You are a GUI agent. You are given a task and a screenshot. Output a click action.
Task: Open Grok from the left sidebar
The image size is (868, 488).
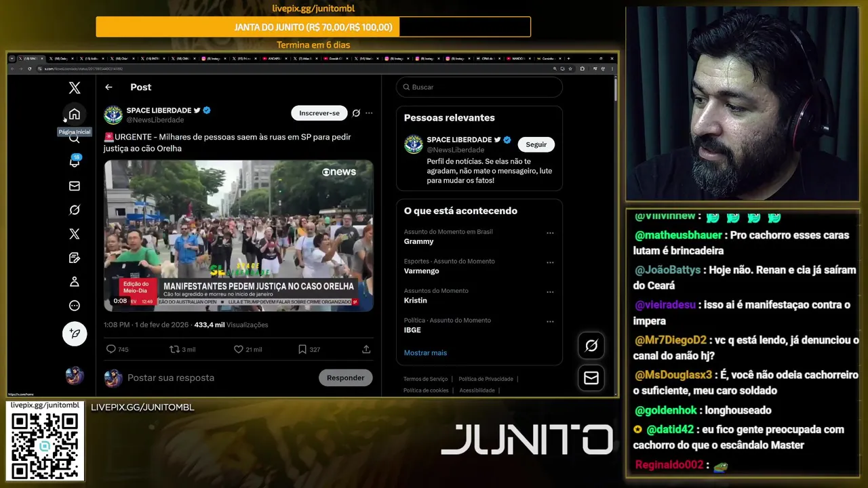tap(75, 210)
